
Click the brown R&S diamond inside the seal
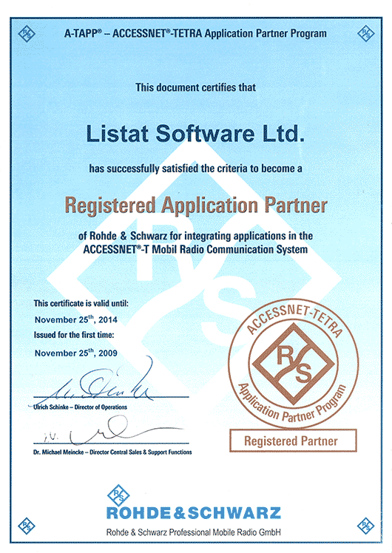[x=294, y=364]
